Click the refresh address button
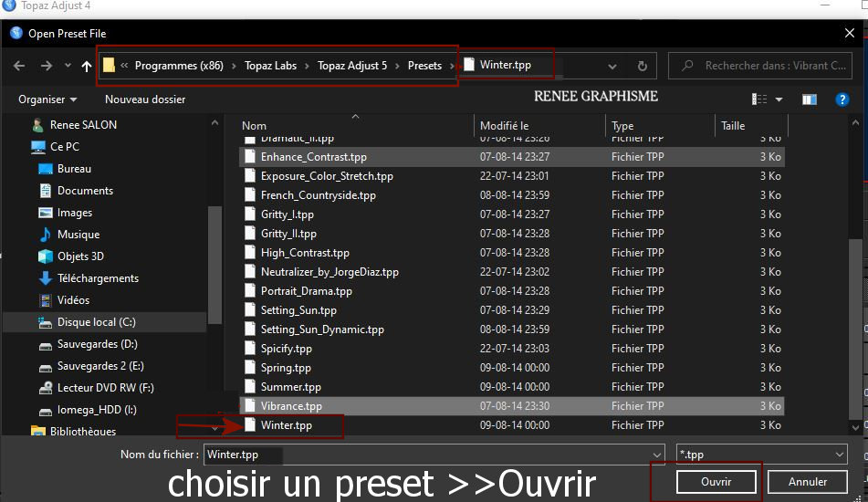 coord(643,66)
